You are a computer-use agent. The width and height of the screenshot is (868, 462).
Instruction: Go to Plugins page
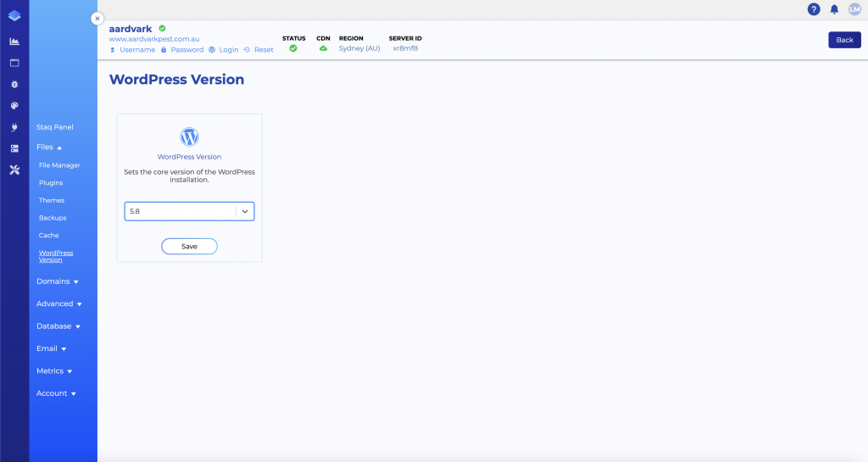51,182
